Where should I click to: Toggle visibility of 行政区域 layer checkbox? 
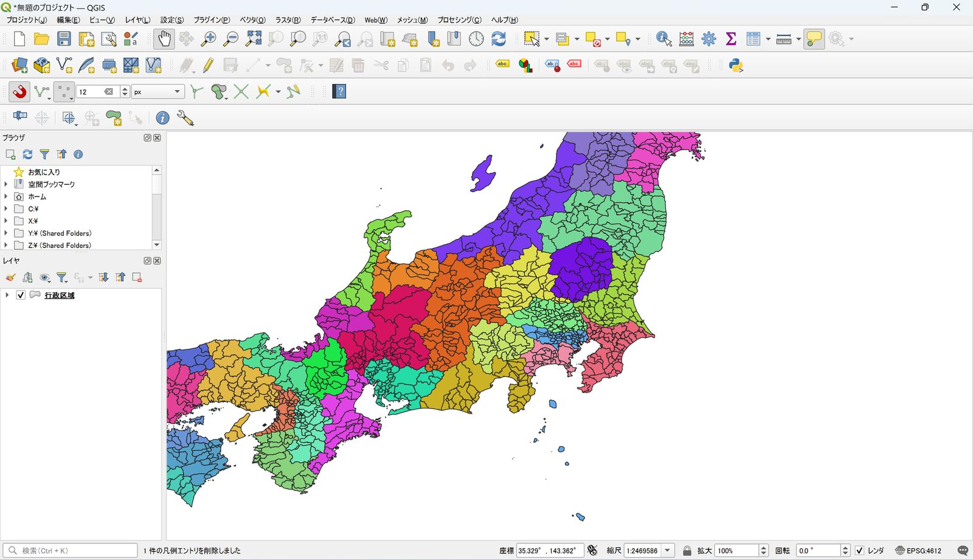[21, 295]
